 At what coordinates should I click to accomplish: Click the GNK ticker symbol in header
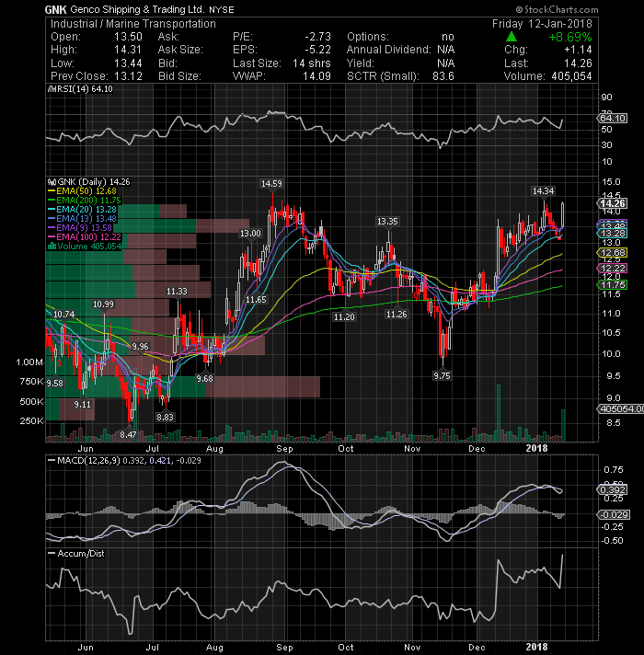pyautogui.click(x=56, y=9)
